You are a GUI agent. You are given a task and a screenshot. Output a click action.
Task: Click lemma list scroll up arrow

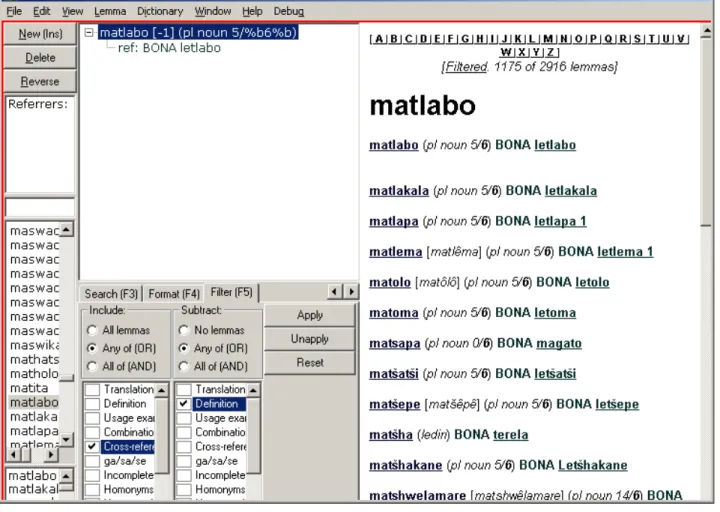coord(66,230)
